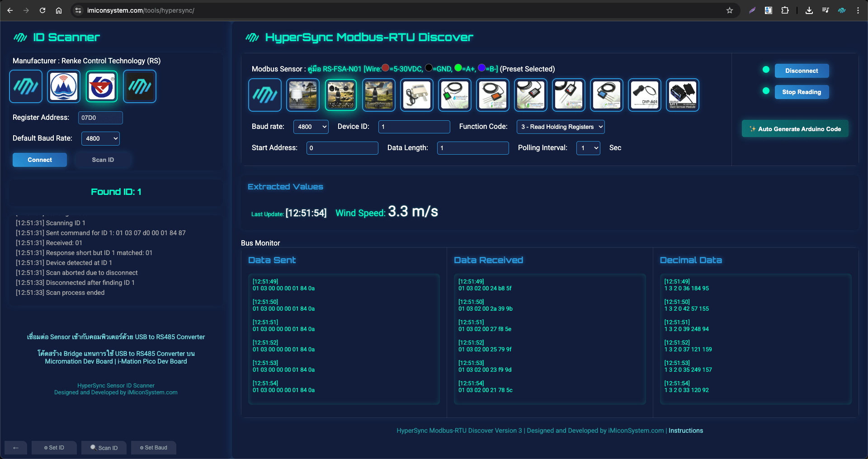Screen dimensions: 868x459
Task: Open the Function Code dropdown
Action: tap(561, 127)
